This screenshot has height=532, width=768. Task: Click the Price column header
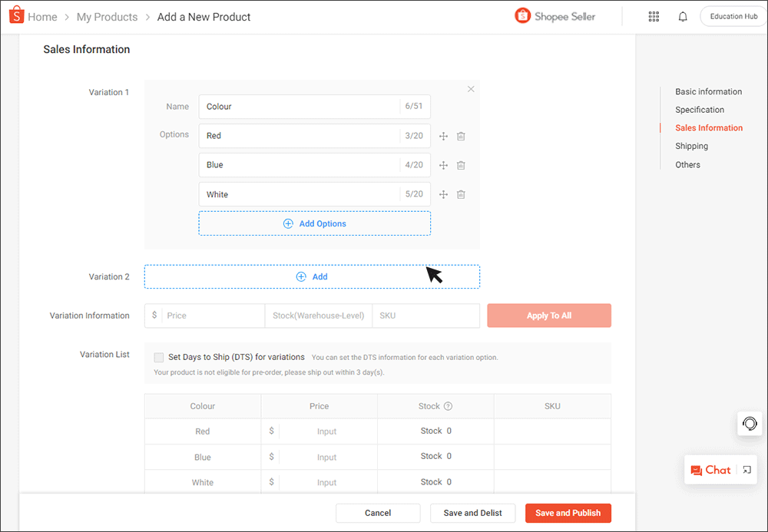(x=319, y=406)
